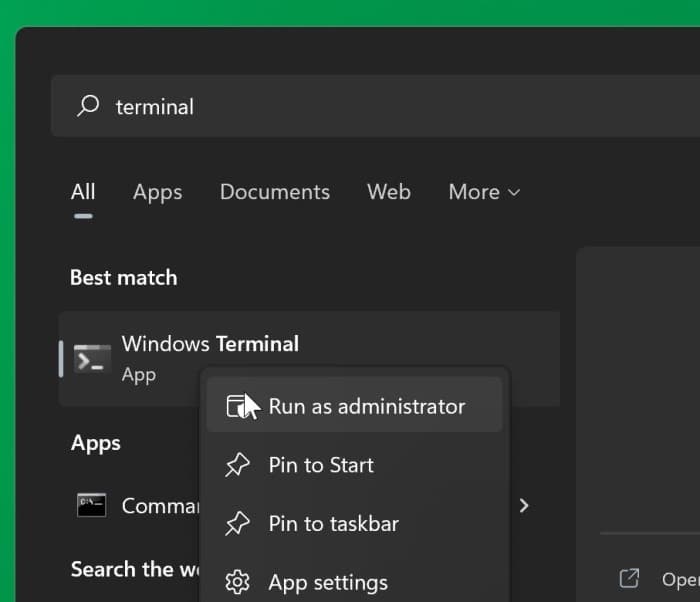Image resolution: width=700 pixels, height=602 pixels.
Task: Click the pin icon beside Pin to taskbar
Action: (237, 523)
